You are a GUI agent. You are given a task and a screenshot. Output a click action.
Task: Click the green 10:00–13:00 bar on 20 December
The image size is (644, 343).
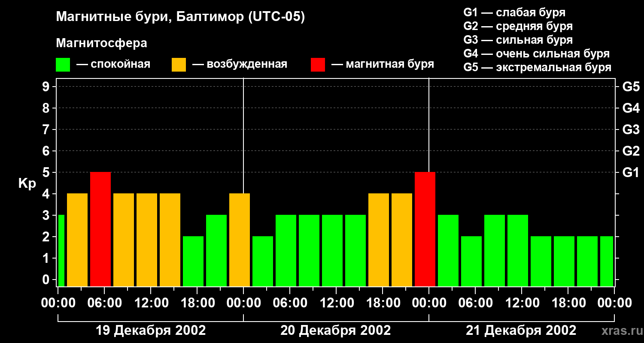332,250
